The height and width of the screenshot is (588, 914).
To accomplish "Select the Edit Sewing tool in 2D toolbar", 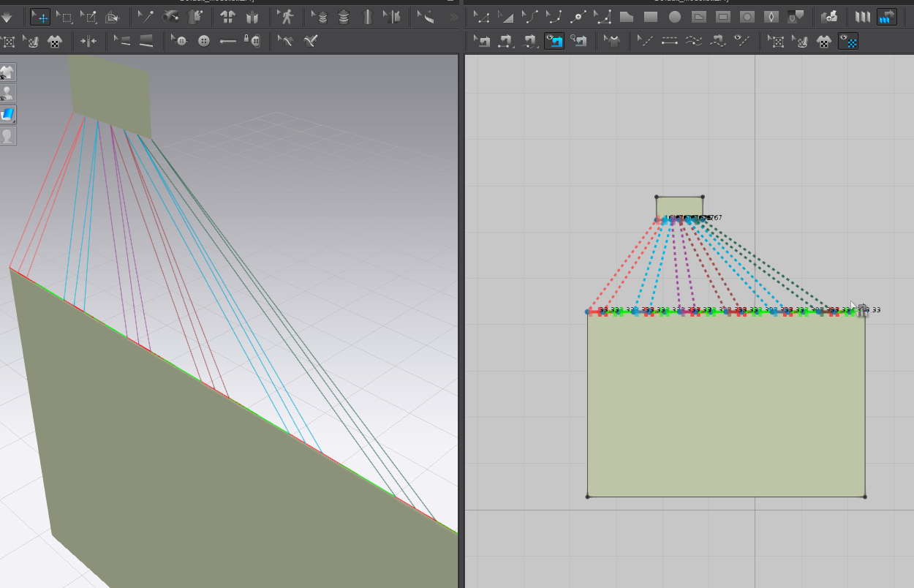I will pyautogui.click(x=482, y=41).
